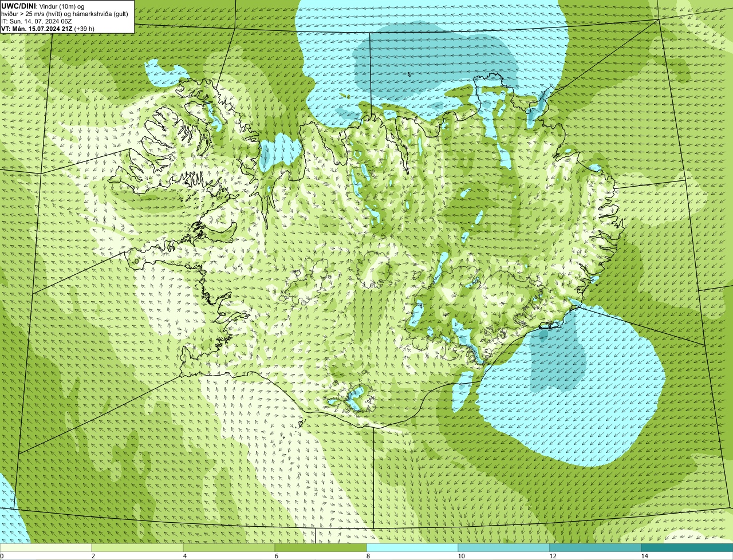Click the 8–10 m/s pale cyan legend segment
Viewport: 733px width, 560px height.
point(412,547)
